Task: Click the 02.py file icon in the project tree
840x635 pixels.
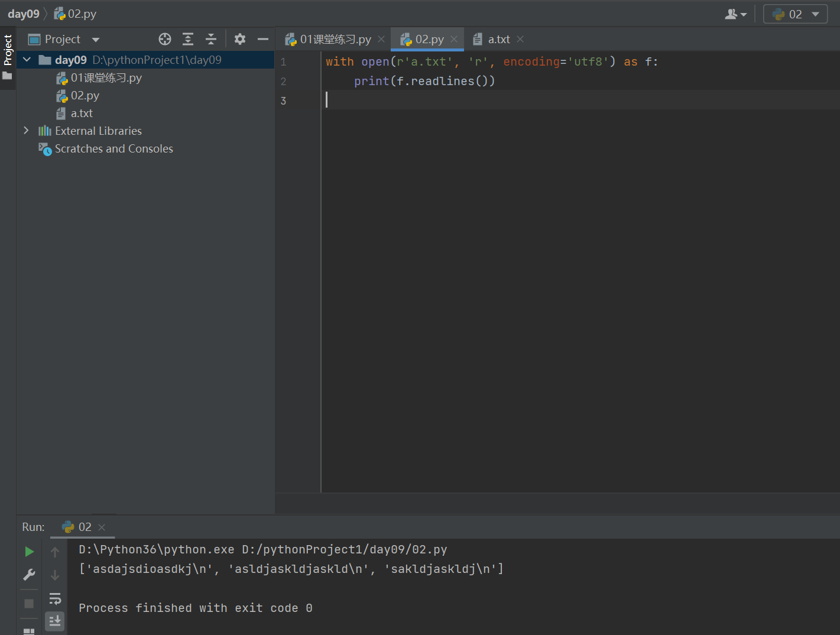Action: tap(62, 96)
